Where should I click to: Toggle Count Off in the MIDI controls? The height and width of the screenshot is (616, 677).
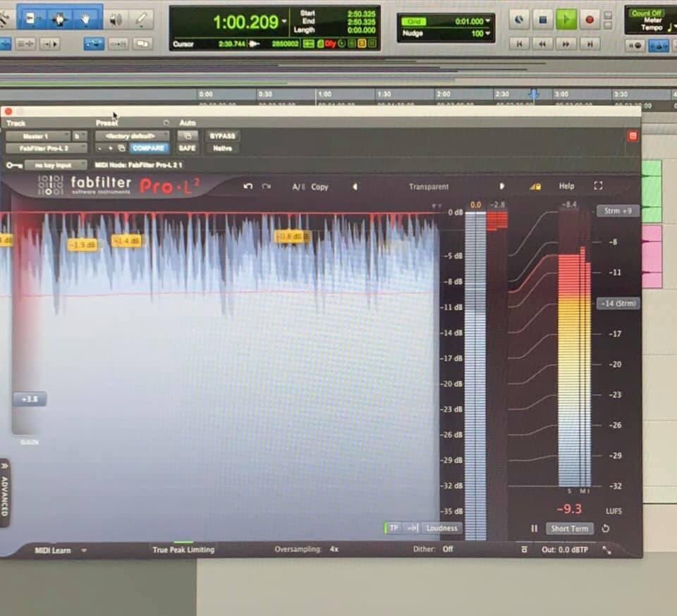click(x=647, y=13)
